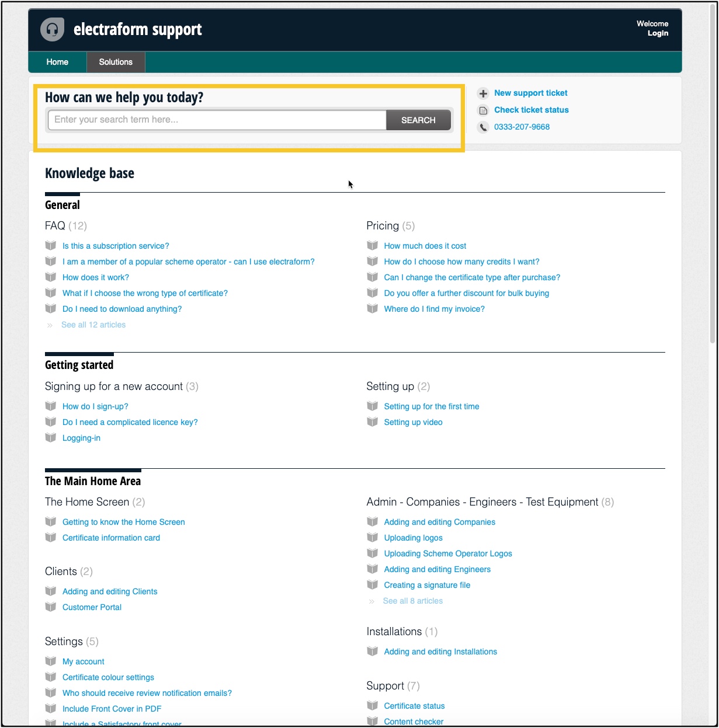Focus the search term input field
Viewport: 719px width, 728px height.
coord(217,120)
